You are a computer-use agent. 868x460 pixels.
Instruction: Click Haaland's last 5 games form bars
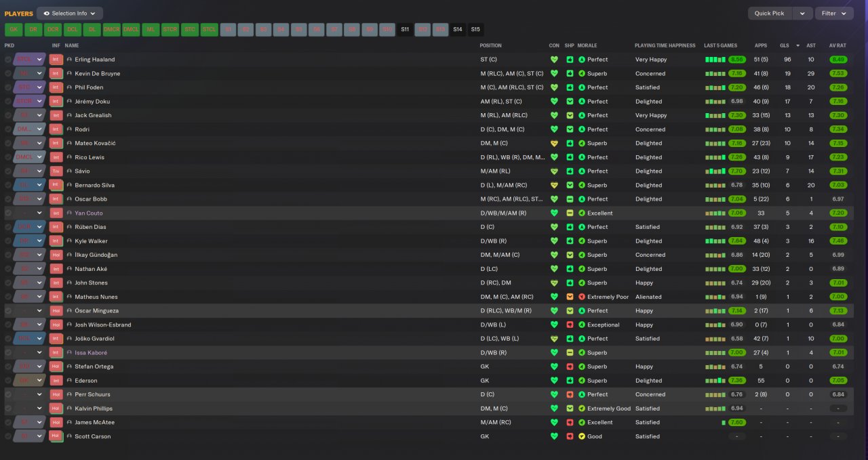click(715, 60)
